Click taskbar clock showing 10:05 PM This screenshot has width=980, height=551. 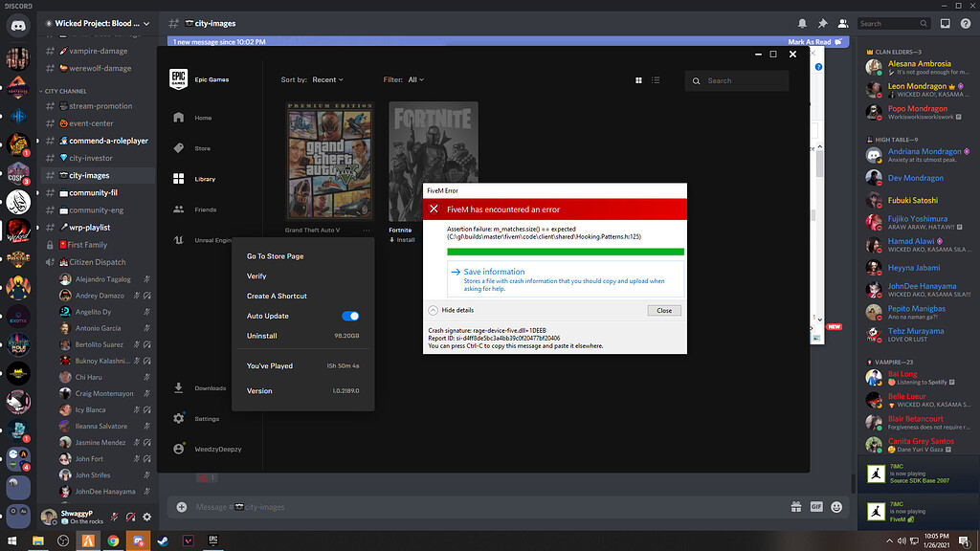(x=936, y=540)
